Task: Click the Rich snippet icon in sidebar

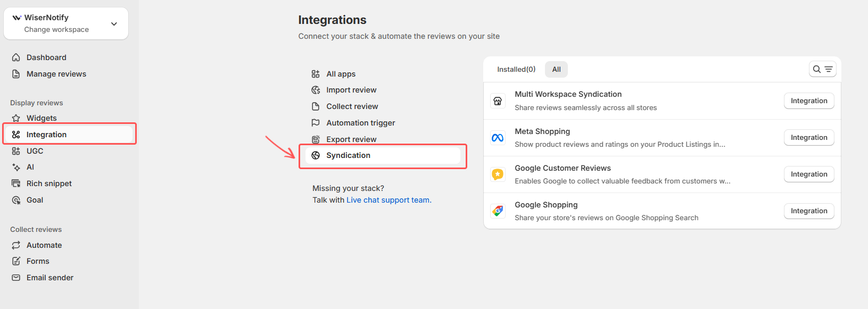Action: [16, 183]
